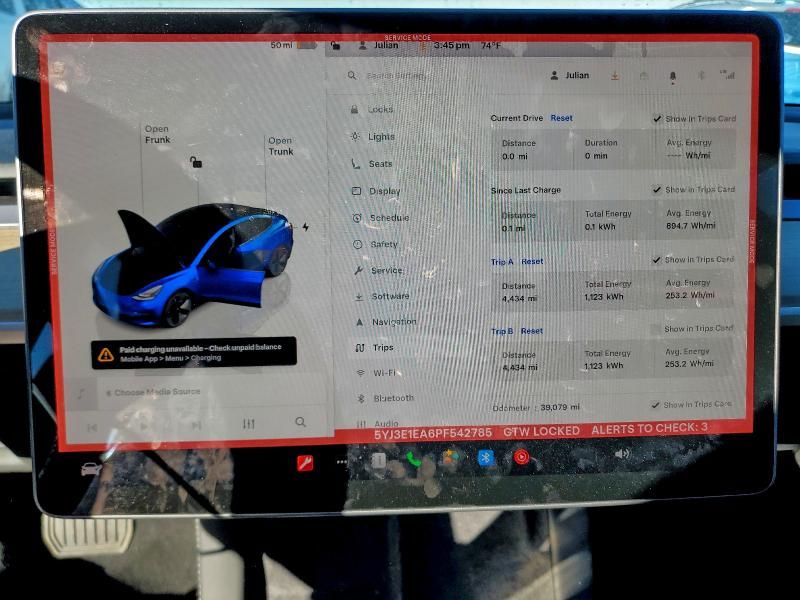Open the Julian driver profile selector
The width and height of the screenshot is (800, 600).
click(x=575, y=75)
